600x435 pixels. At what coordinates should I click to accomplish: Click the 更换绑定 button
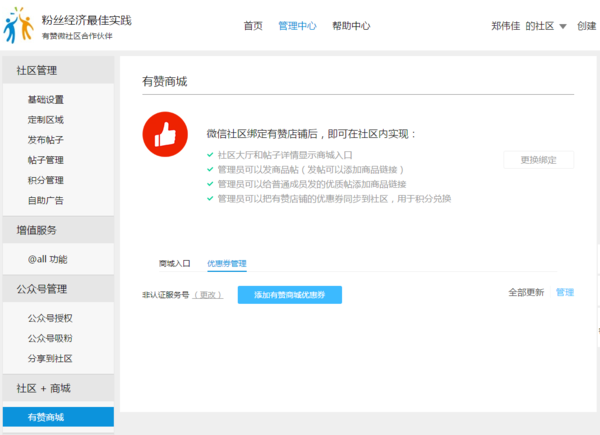[x=538, y=160]
